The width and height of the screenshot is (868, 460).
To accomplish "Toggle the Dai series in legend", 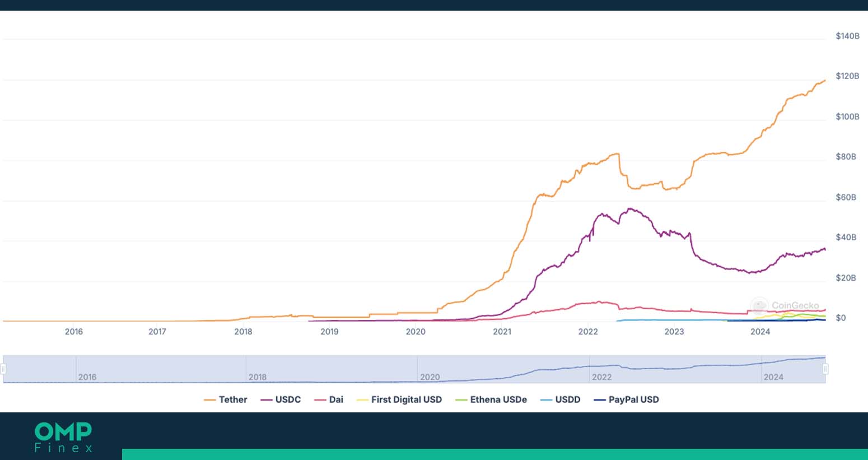I will (x=329, y=399).
